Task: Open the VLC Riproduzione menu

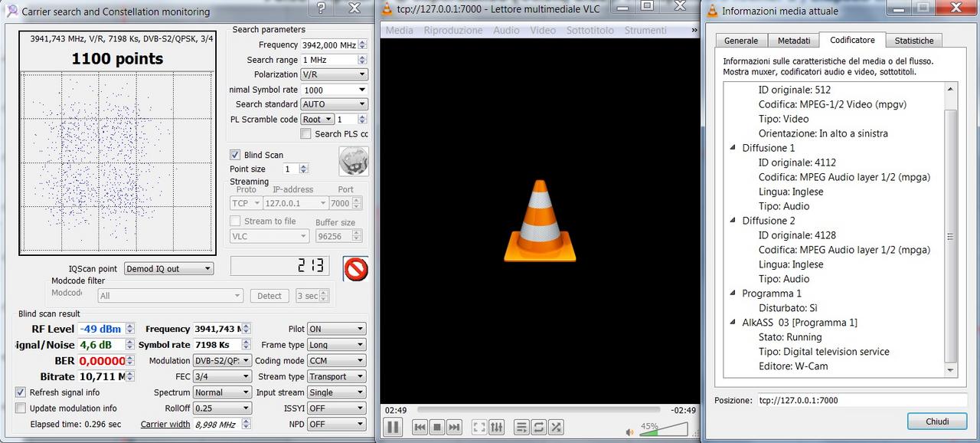Action: [453, 30]
